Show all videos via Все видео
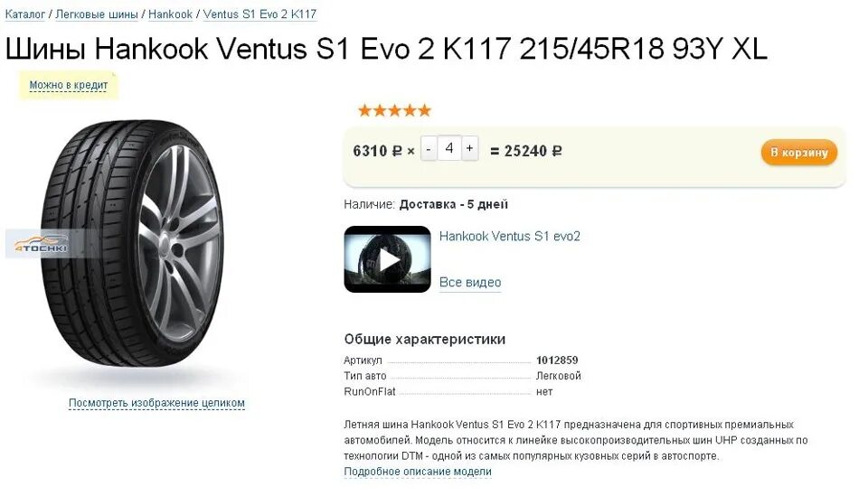868x496 pixels. 470,282
